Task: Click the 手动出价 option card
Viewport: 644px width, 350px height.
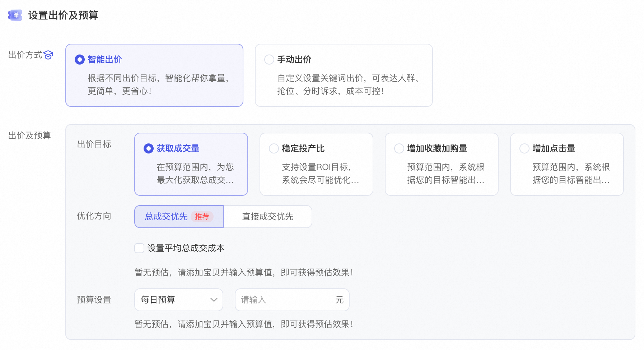Action: (x=344, y=75)
